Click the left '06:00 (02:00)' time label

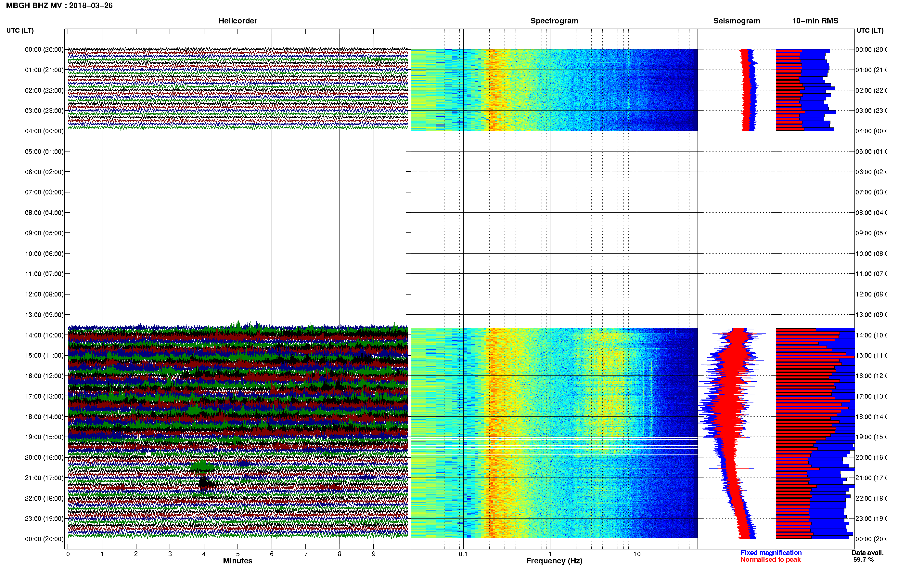44,172
